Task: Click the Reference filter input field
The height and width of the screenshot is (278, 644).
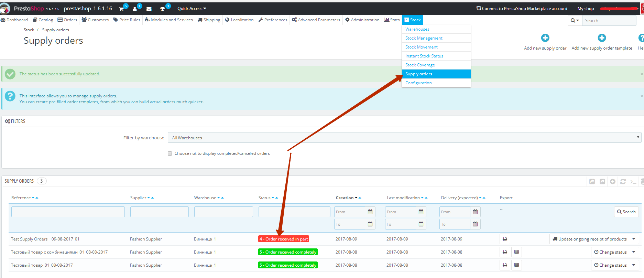Action: (68, 212)
